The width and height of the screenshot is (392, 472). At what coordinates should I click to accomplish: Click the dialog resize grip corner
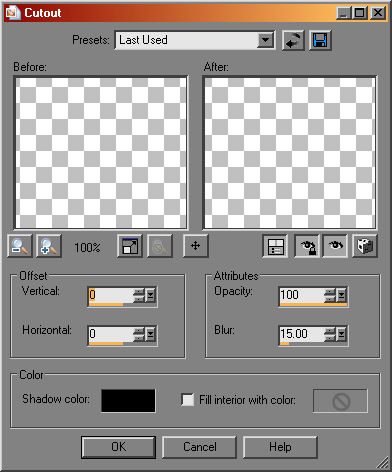383,463
